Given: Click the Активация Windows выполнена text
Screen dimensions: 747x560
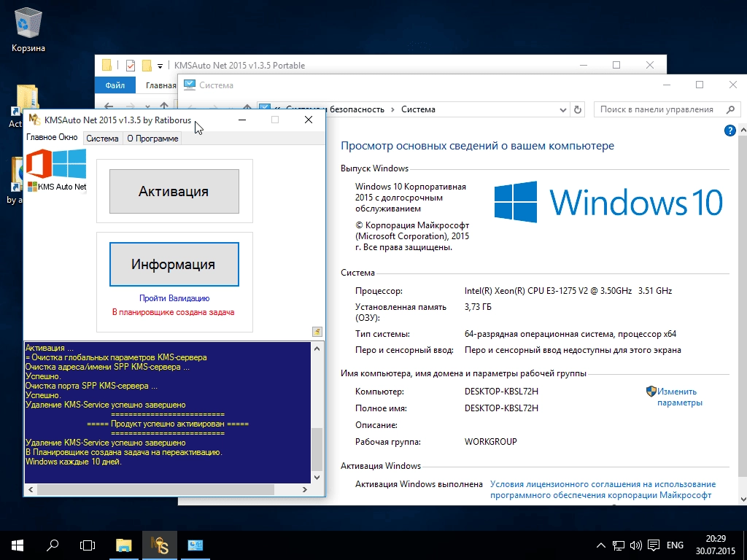Looking at the screenshot, I should click(419, 484).
